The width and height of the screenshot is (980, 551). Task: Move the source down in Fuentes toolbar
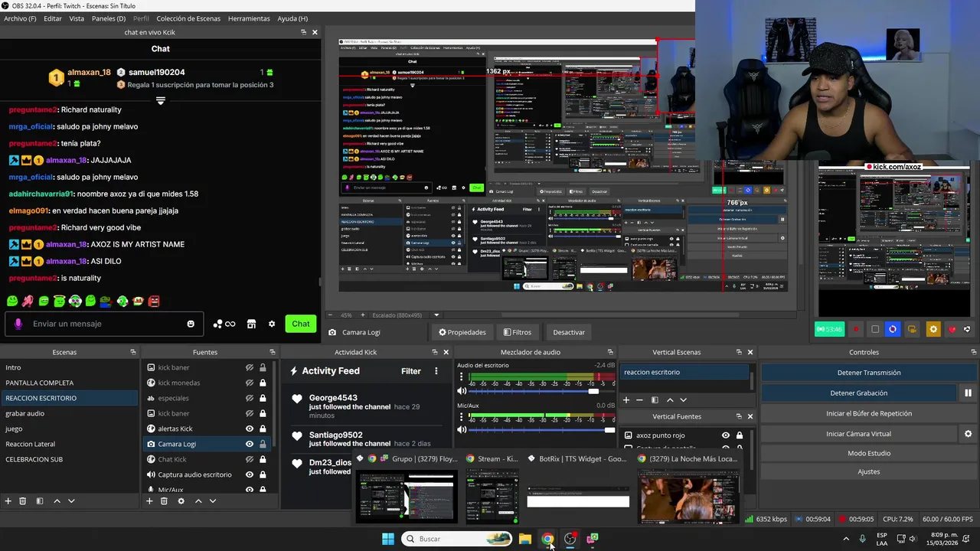pos(213,501)
